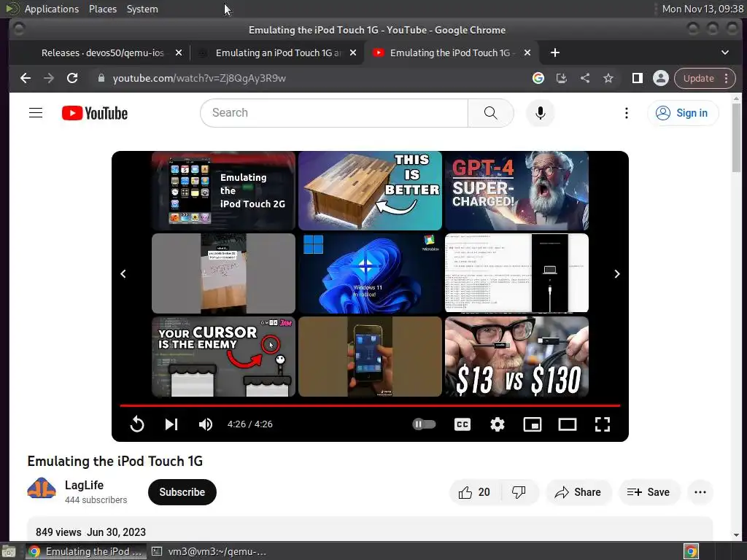Like the video (20 likes)

click(x=474, y=492)
